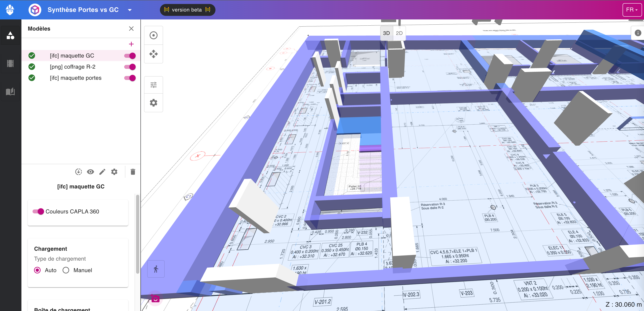The height and width of the screenshot is (311, 644).
Task: Open viewer settings gear
Action: pyautogui.click(x=154, y=103)
